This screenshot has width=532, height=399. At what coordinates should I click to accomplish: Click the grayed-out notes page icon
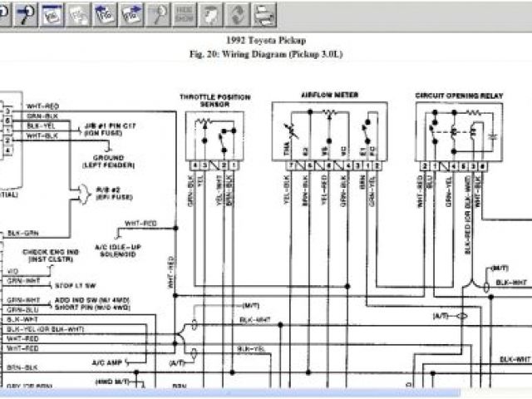tap(212, 12)
